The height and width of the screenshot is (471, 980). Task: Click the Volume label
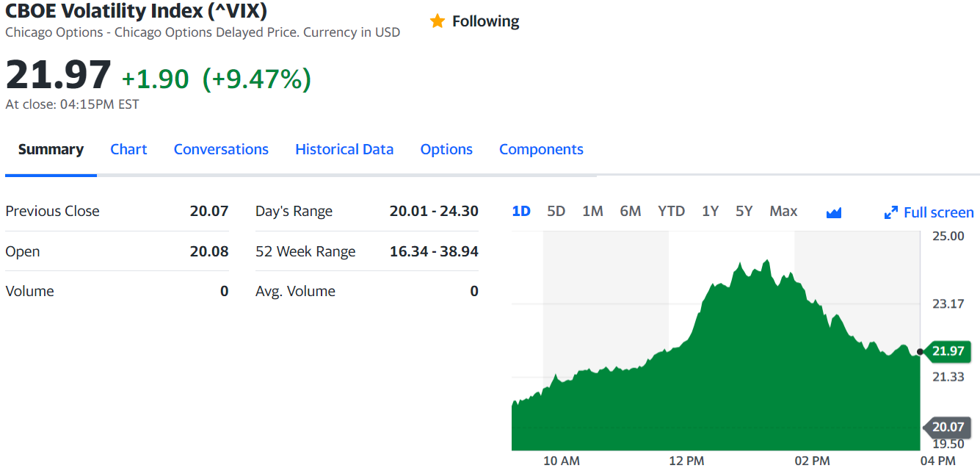[x=29, y=291]
